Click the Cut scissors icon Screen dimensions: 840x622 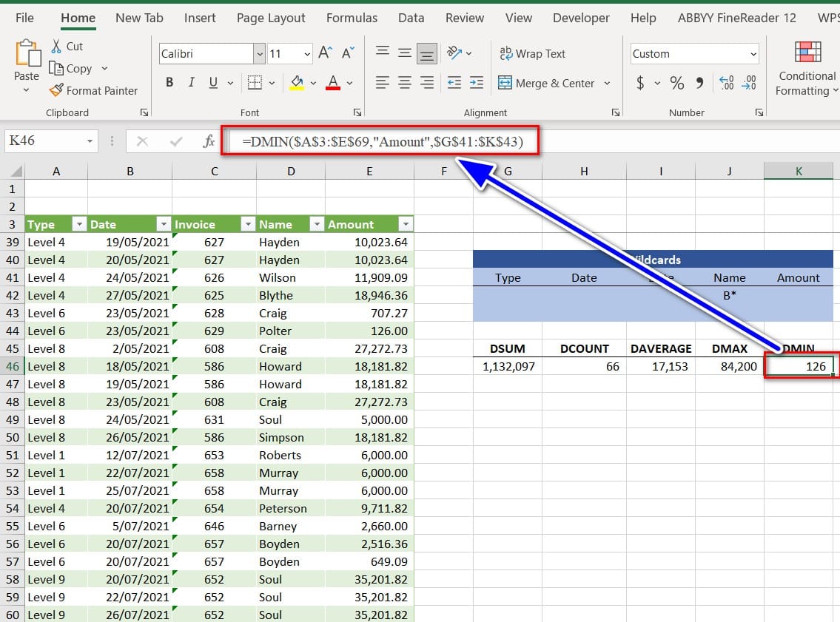(x=56, y=46)
